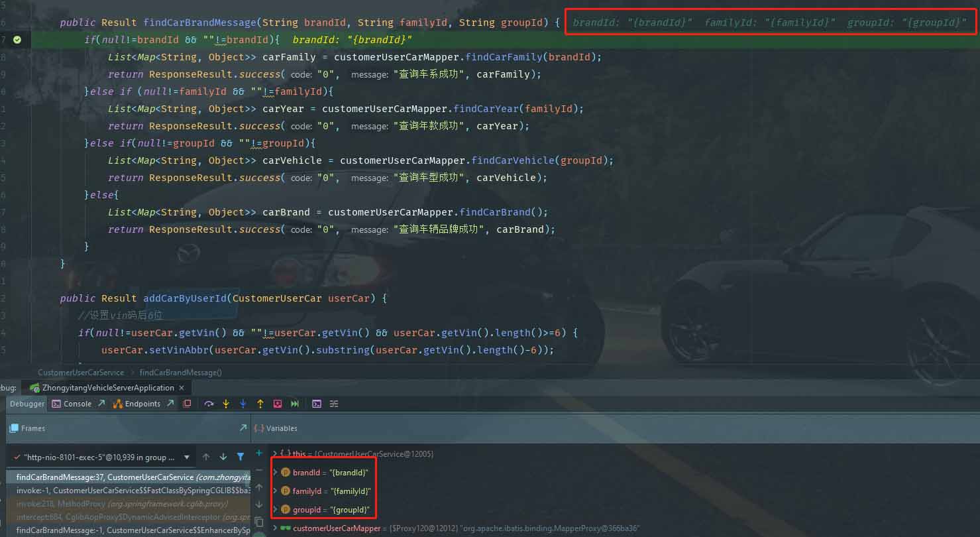Expand the customerUserCarMapper variable node
Viewport: 980px width, 537px height.
click(x=276, y=528)
